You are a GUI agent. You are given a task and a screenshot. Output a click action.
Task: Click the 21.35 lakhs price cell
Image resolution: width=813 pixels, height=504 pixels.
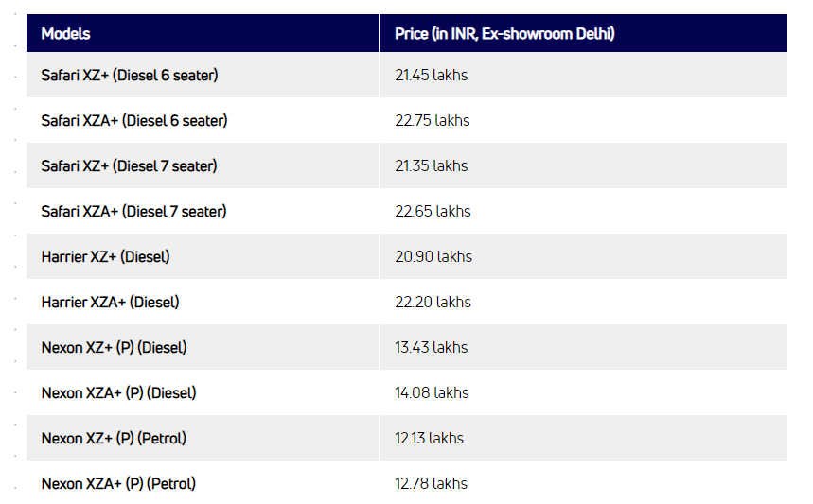pyautogui.click(x=432, y=165)
